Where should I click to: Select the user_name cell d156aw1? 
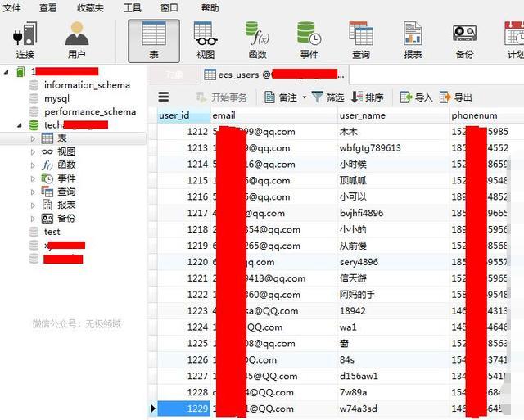coord(393,376)
